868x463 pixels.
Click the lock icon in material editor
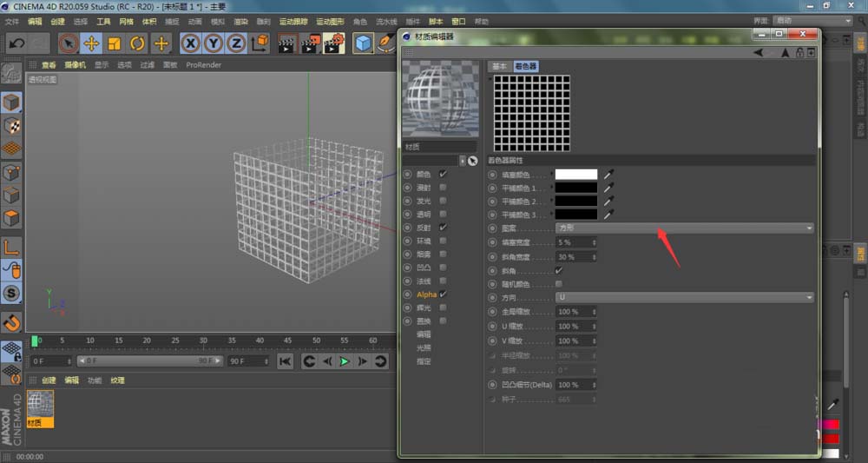point(799,53)
